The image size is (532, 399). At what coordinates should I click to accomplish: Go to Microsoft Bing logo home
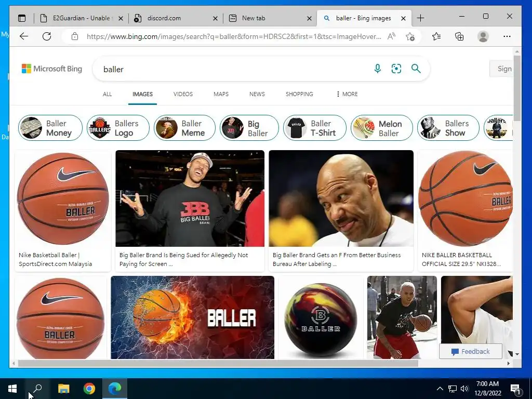(52, 69)
